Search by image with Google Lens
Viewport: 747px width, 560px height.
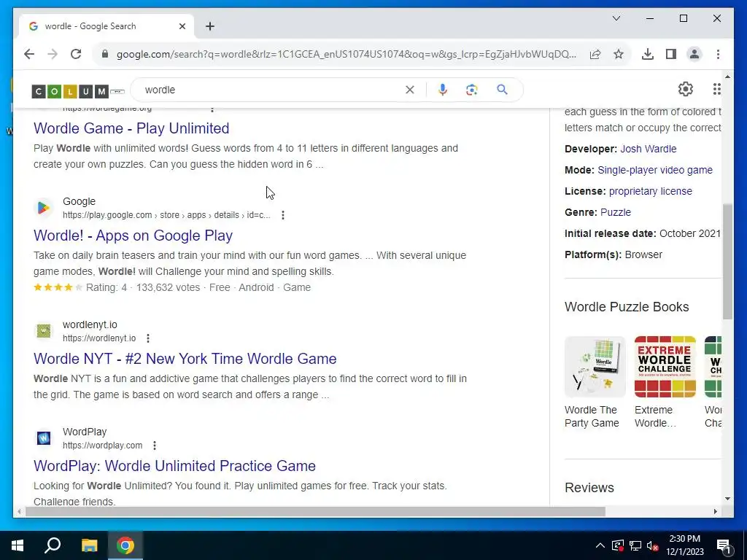click(472, 90)
